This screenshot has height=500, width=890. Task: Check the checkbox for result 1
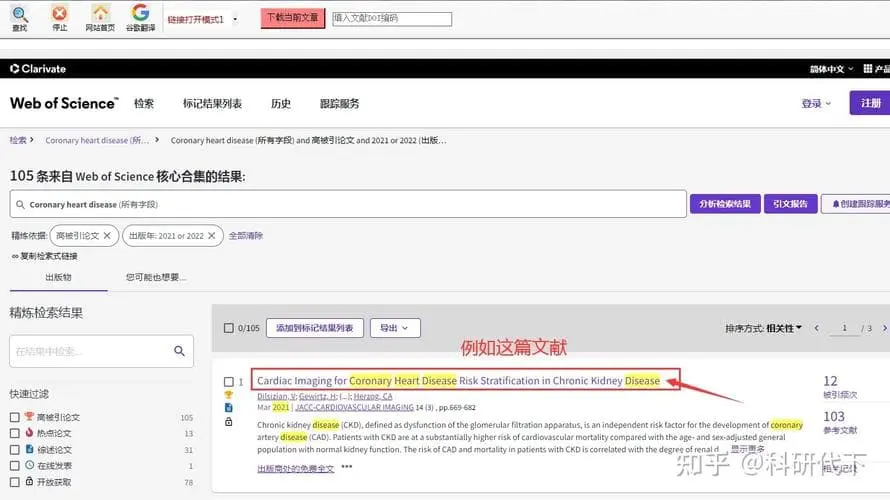pos(229,382)
